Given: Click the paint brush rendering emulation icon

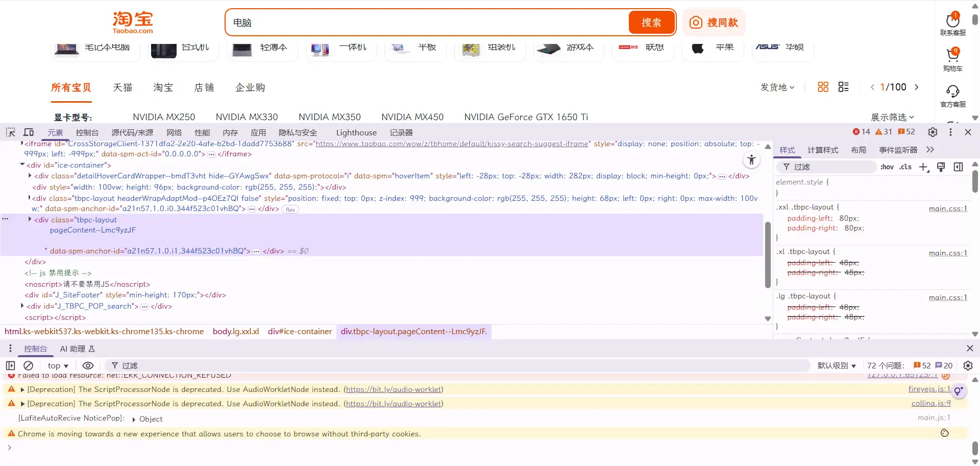Looking at the screenshot, I should click(941, 167).
